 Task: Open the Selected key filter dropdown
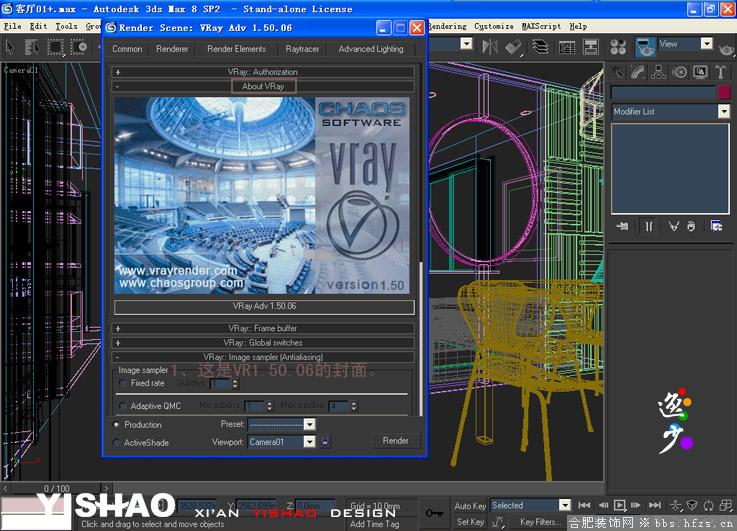[x=565, y=505]
